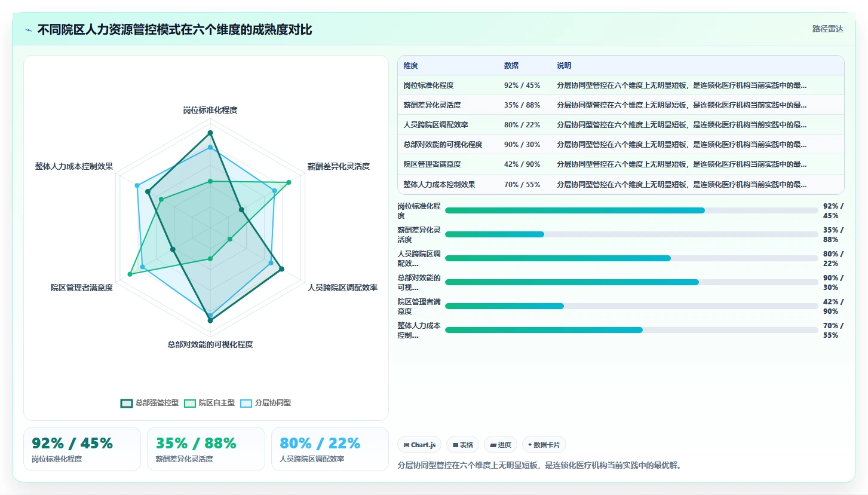Screen dimensions: 868x495
Task: Click the chart title heading text
Action: pyautogui.click(x=174, y=30)
